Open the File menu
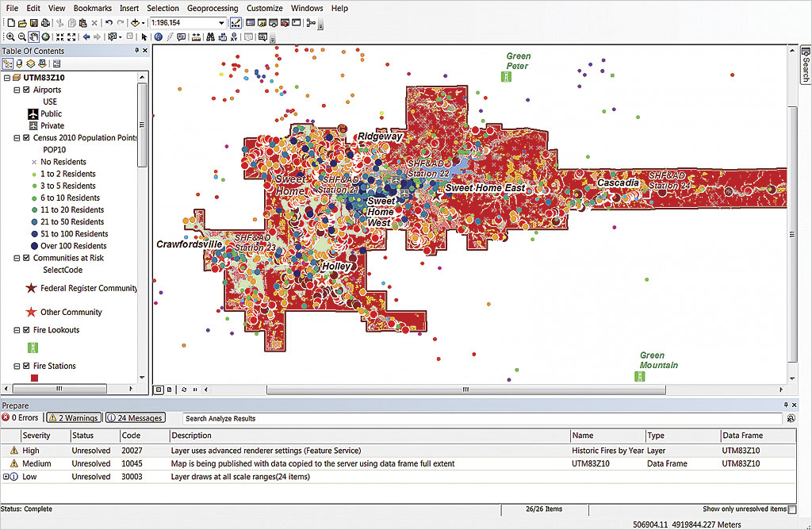 tap(12, 8)
